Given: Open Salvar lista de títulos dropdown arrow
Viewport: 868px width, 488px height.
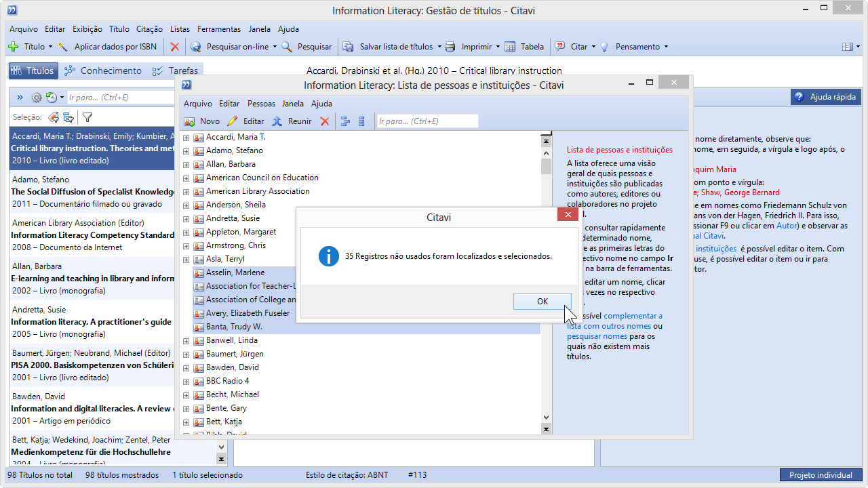Looking at the screenshot, I should (439, 47).
